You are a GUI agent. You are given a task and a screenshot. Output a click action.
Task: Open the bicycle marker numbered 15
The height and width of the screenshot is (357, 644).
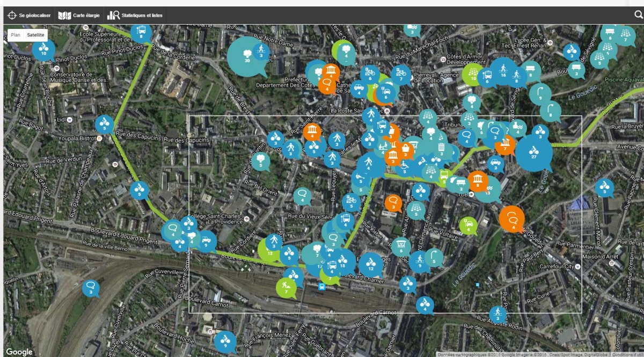pos(342,261)
